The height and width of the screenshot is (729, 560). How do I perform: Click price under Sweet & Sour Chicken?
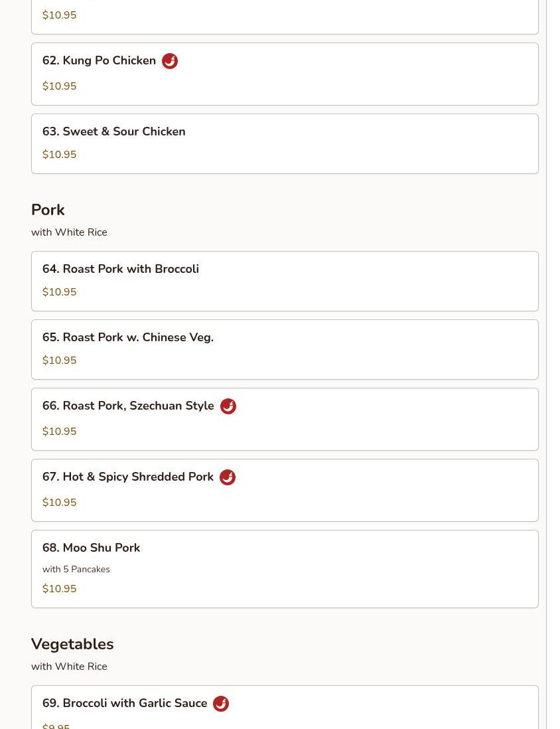pos(60,155)
